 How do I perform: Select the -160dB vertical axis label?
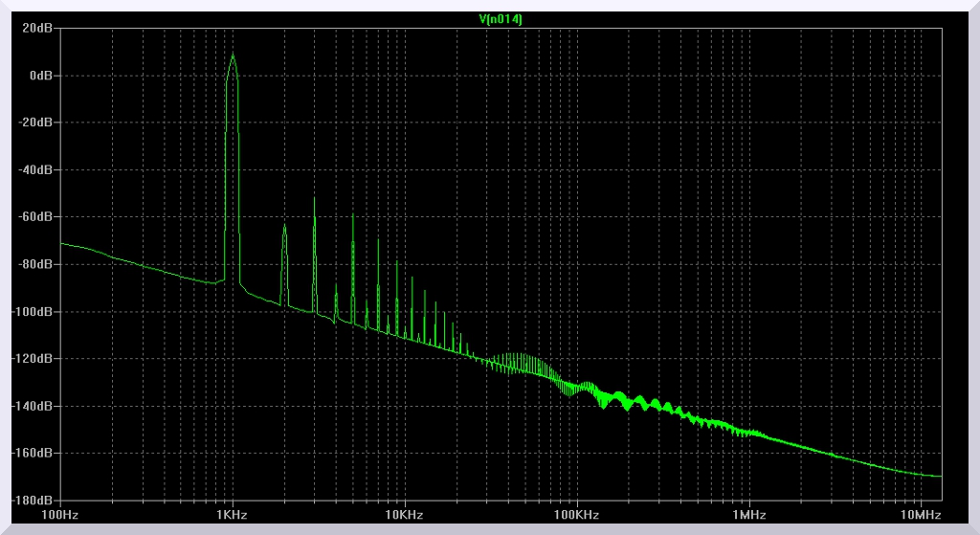pyautogui.click(x=33, y=453)
